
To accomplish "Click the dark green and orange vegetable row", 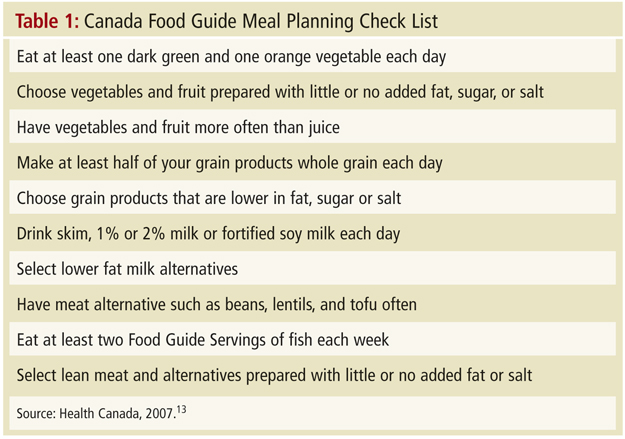I will click(312, 56).
